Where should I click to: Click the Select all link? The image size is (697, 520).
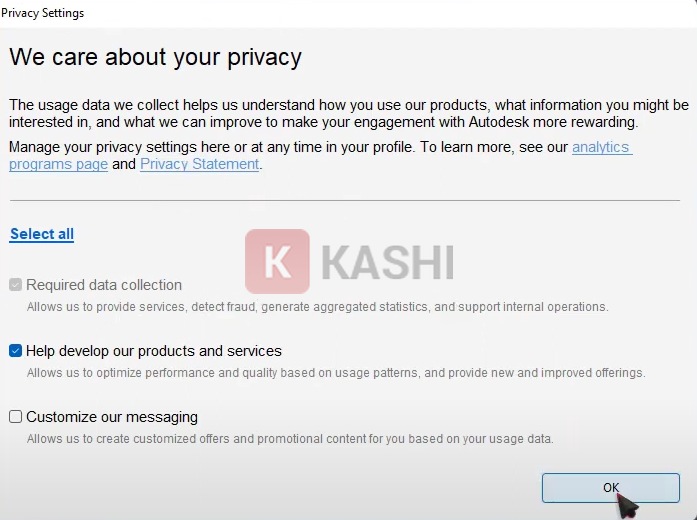point(42,234)
